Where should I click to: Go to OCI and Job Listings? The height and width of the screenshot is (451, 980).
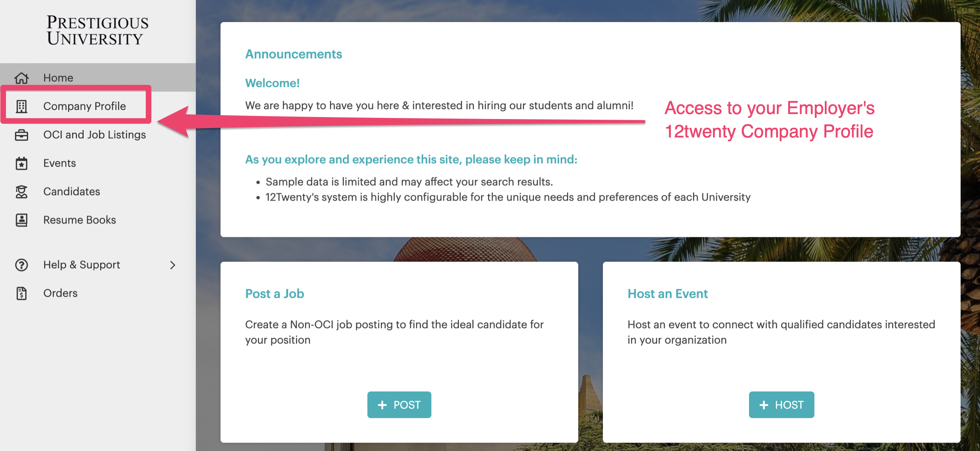click(94, 135)
